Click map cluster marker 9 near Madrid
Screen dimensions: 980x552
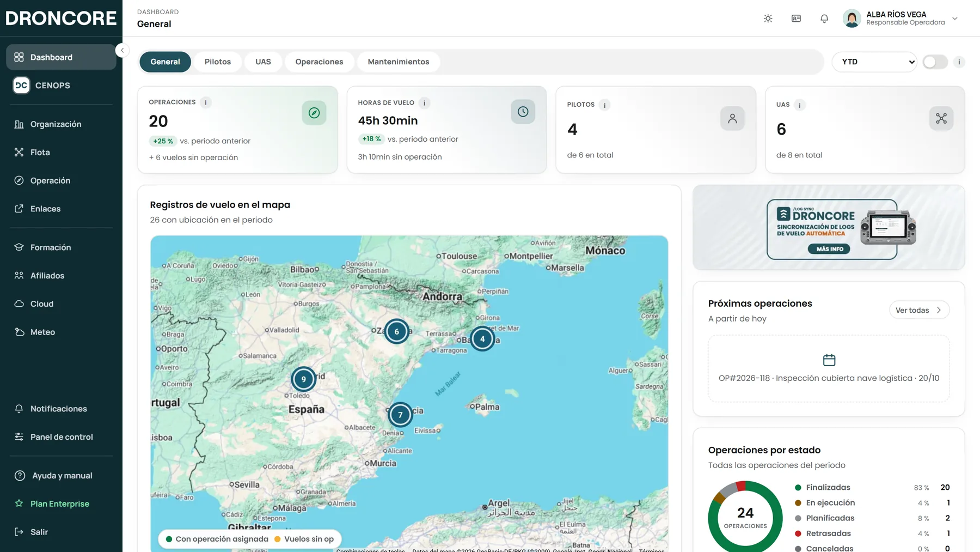coord(304,379)
